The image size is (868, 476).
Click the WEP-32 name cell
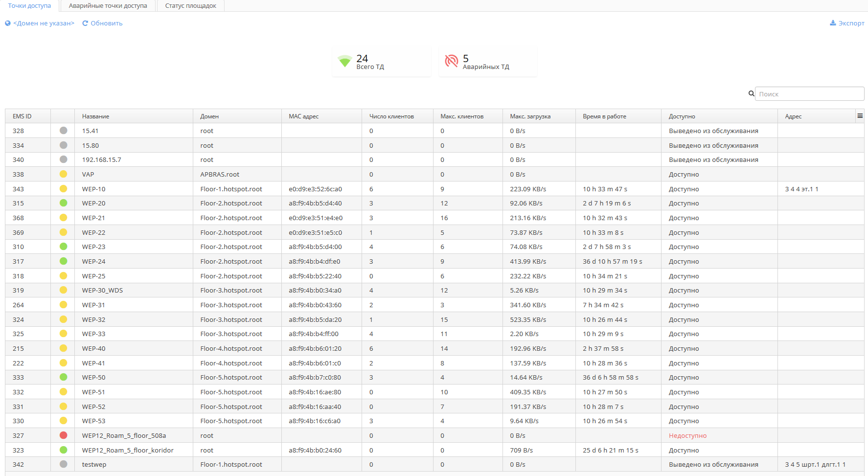(x=134, y=319)
